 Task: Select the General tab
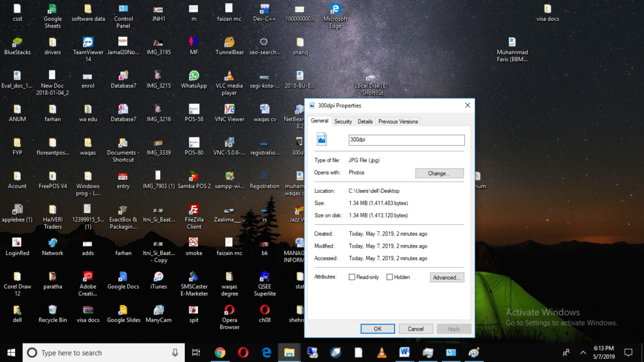(319, 121)
